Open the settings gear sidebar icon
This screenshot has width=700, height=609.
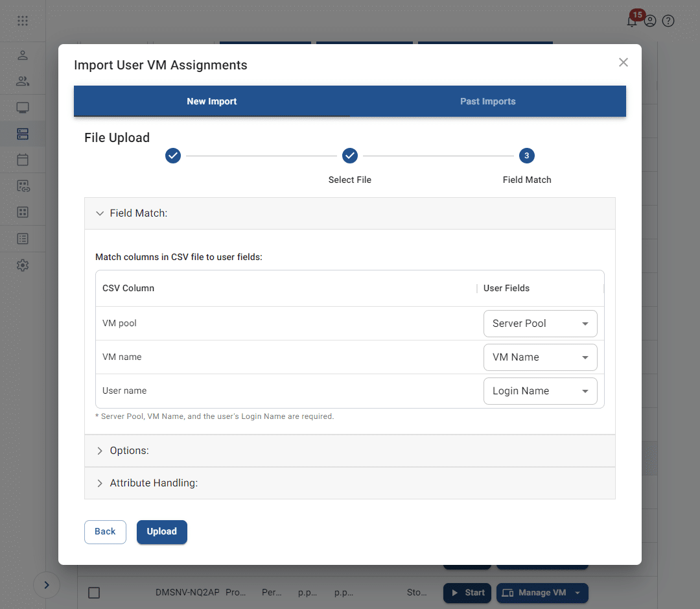point(23,265)
